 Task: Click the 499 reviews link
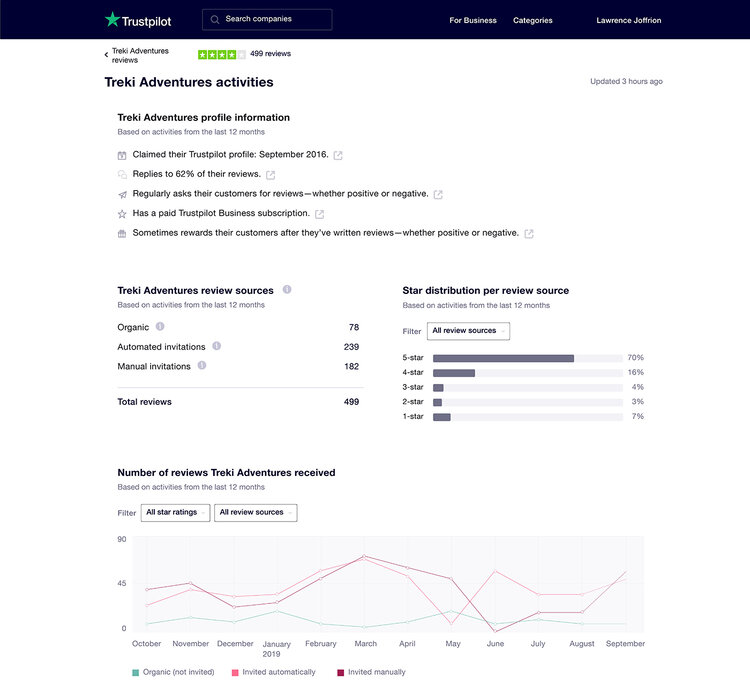point(270,54)
